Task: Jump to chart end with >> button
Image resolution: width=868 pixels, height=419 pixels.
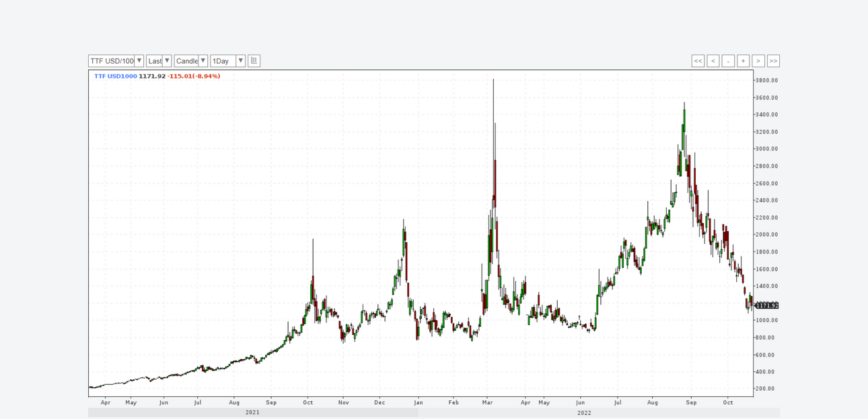Action: point(773,61)
